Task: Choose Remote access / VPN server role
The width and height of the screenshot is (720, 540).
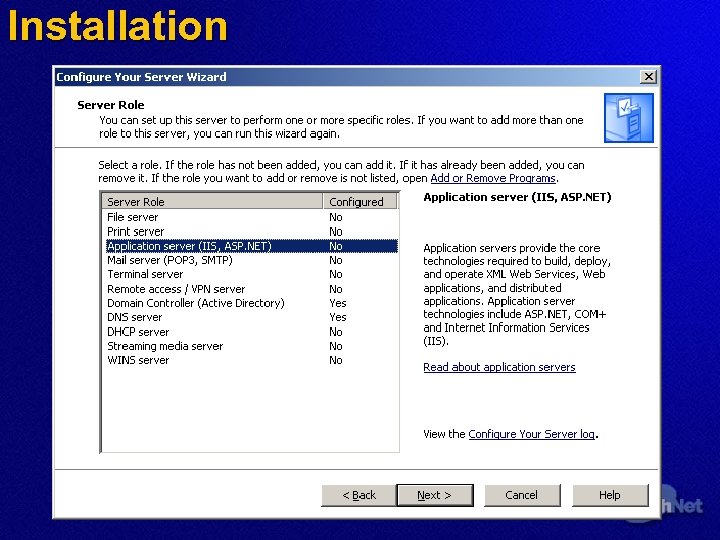Action: click(252, 289)
